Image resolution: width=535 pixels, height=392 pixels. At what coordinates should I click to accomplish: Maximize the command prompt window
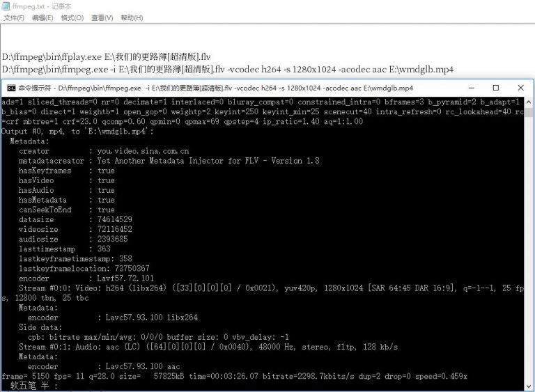[x=496, y=88]
